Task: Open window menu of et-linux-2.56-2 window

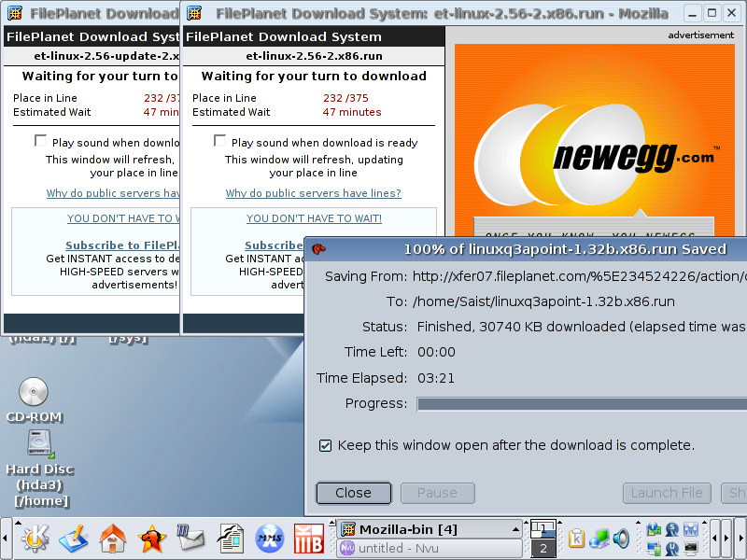Action: coord(193,13)
